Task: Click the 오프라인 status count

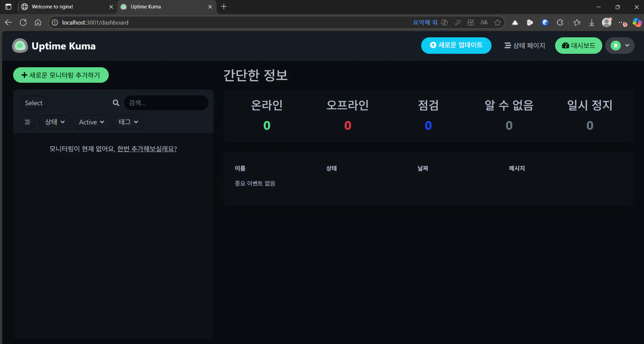Action: (348, 125)
